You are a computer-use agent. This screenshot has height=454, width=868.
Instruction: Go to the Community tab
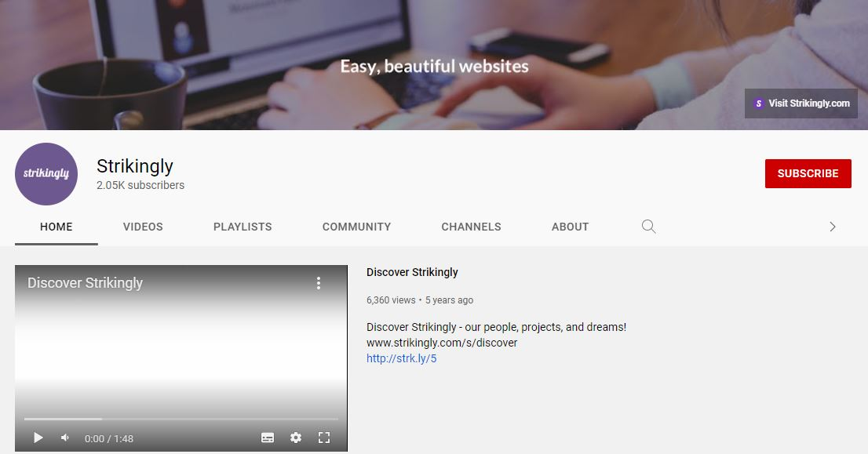tap(356, 227)
